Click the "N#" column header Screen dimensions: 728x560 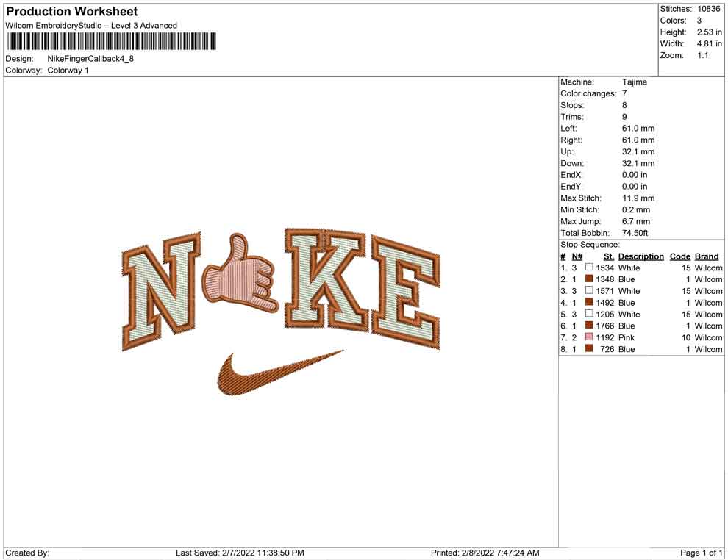coord(577,256)
